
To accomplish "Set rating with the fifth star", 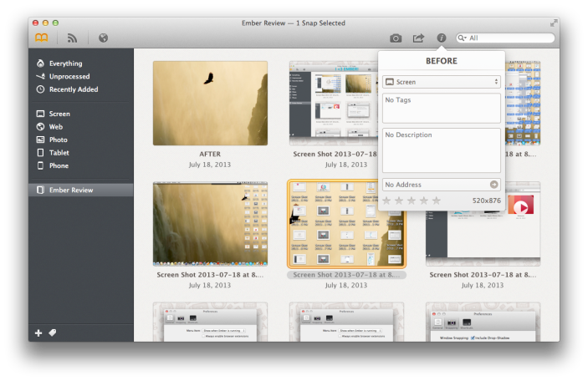I will pyautogui.click(x=437, y=201).
